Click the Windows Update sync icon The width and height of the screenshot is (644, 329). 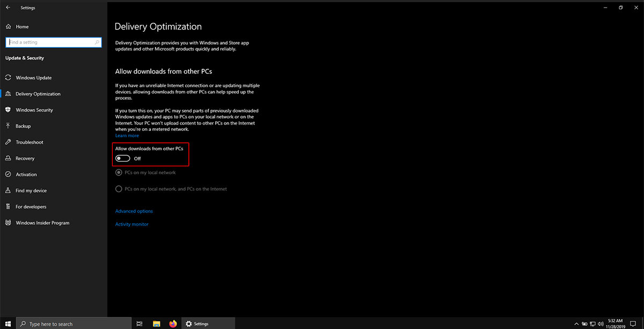pyautogui.click(x=8, y=78)
